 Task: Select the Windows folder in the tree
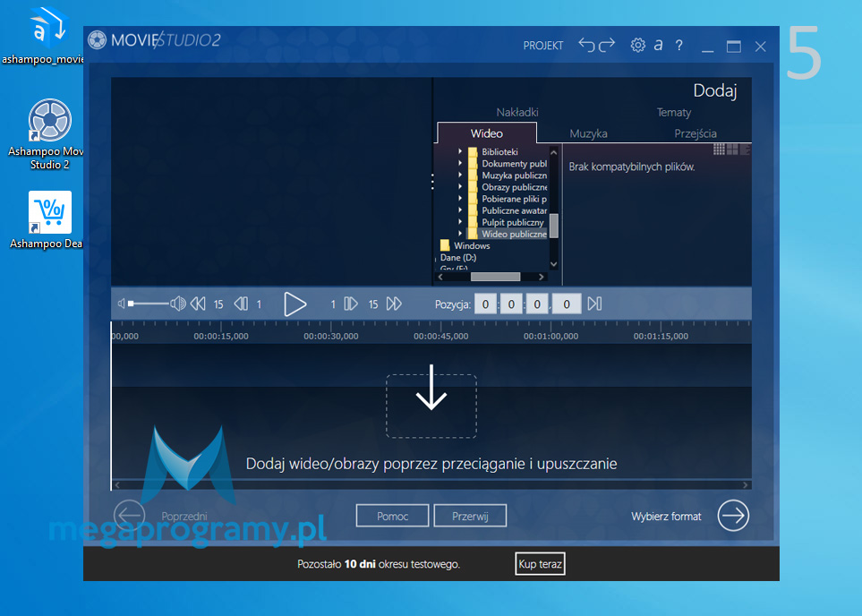465,246
